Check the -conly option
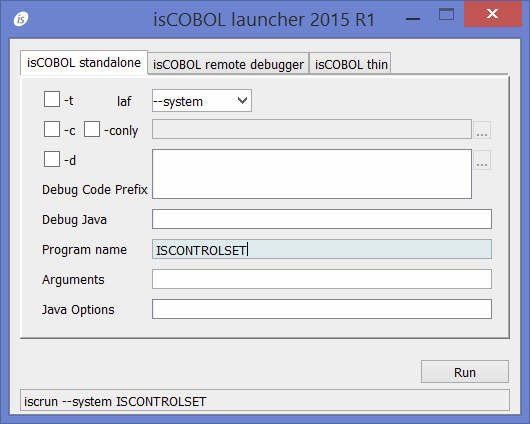The height and width of the screenshot is (424, 530). pos(92,129)
